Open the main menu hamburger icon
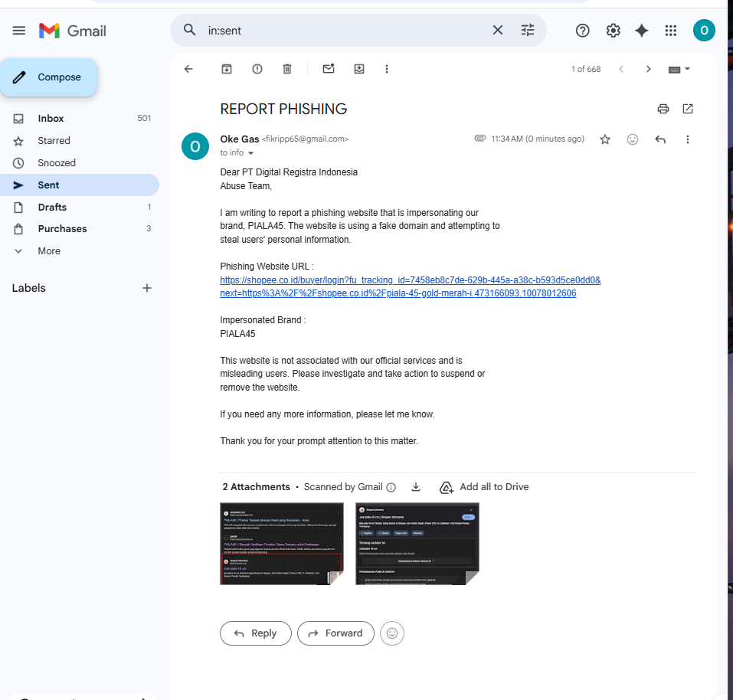This screenshot has width=733, height=700. [x=18, y=31]
